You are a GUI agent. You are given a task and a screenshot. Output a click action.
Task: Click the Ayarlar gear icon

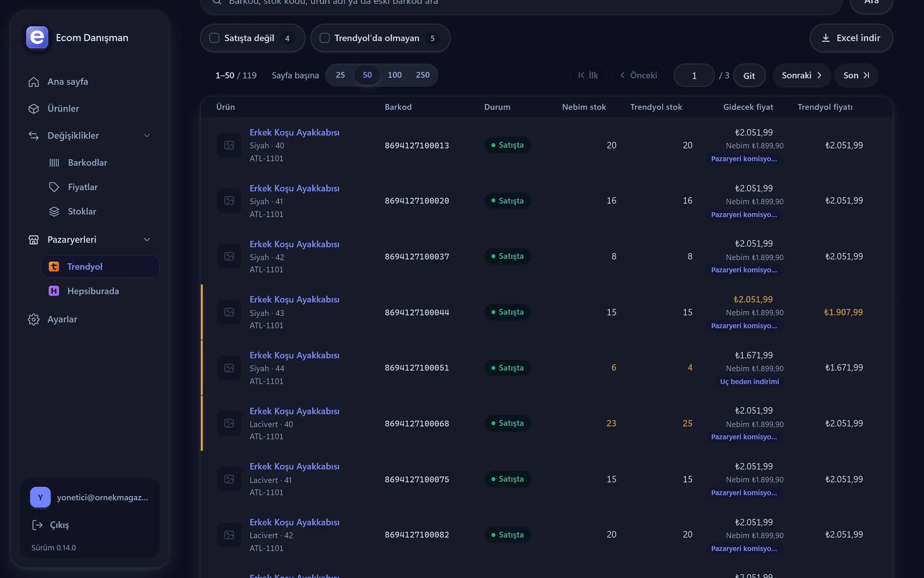34,319
